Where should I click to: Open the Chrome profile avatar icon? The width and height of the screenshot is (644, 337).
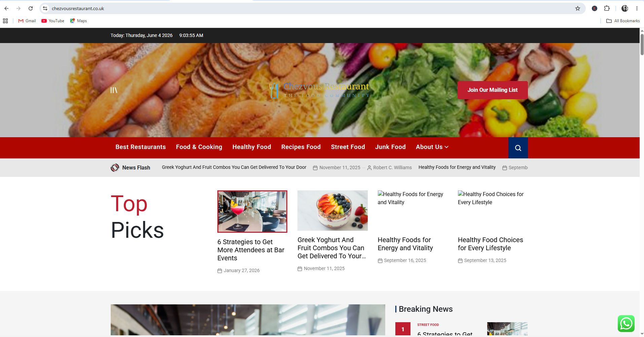(624, 8)
